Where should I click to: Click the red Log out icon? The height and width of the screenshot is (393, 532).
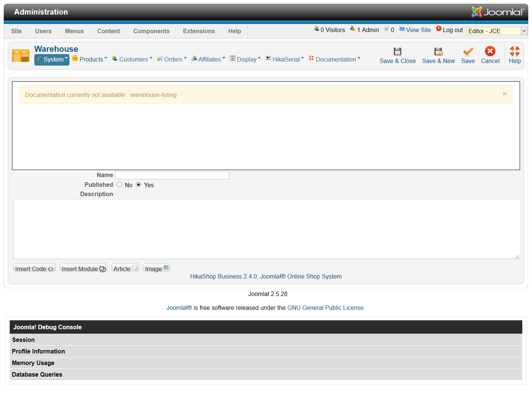tap(439, 28)
